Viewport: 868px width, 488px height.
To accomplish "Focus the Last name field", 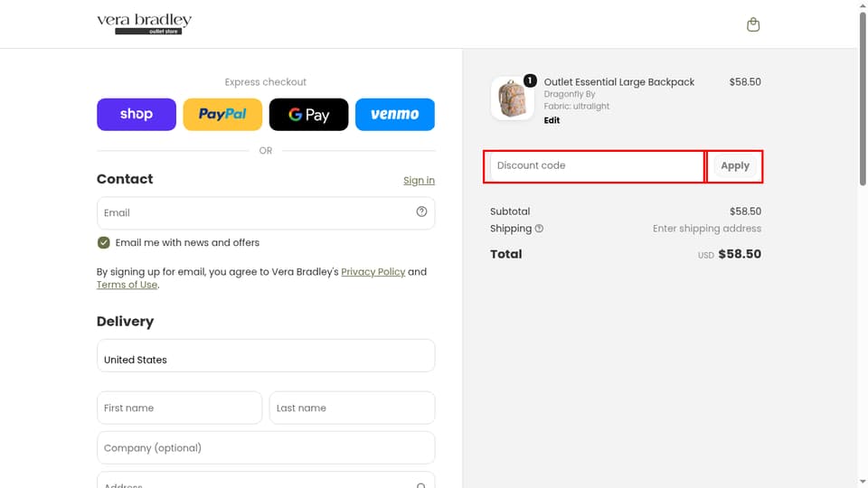I will [x=352, y=408].
